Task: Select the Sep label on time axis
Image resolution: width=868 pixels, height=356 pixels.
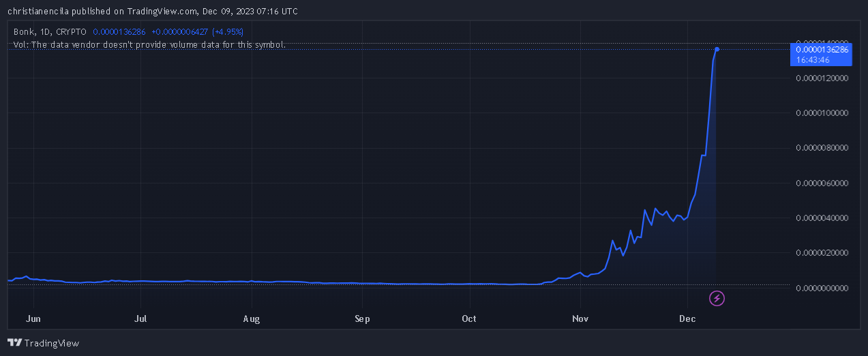Action: [363, 318]
